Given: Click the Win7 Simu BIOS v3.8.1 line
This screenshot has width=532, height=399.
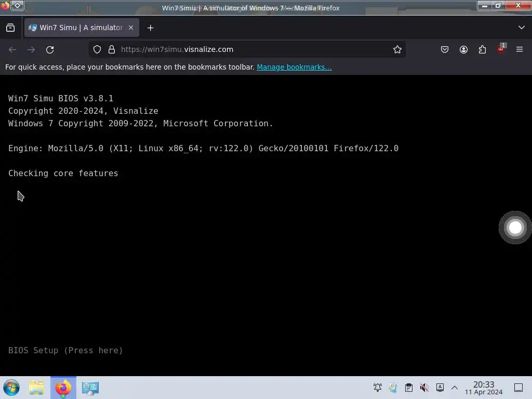Looking at the screenshot, I should (x=61, y=98).
